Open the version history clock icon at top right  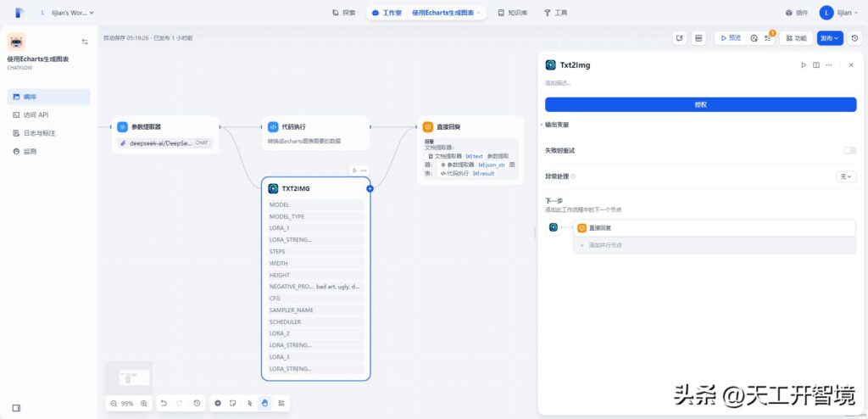[854, 38]
